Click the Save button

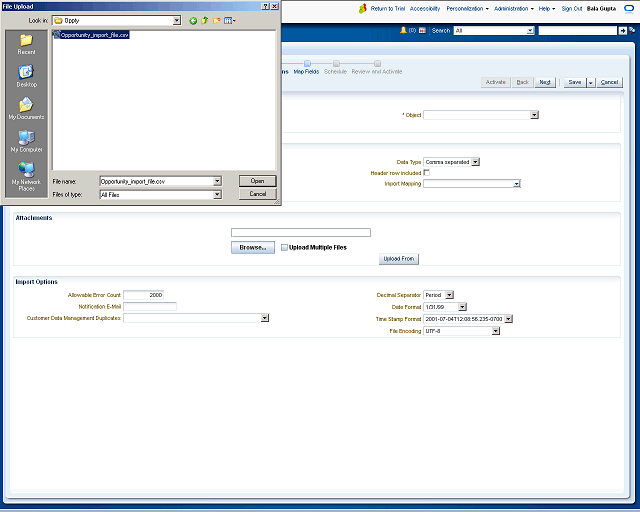575,82
